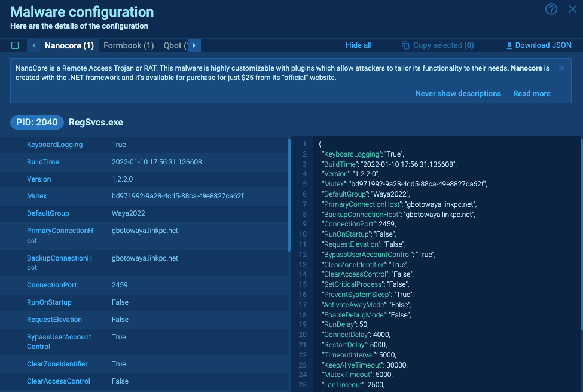Image resolution: width=583 pixels, height=392 pixels.
Task: Click the Download JSON arrow icon
Action: click(x=509, y=45)
